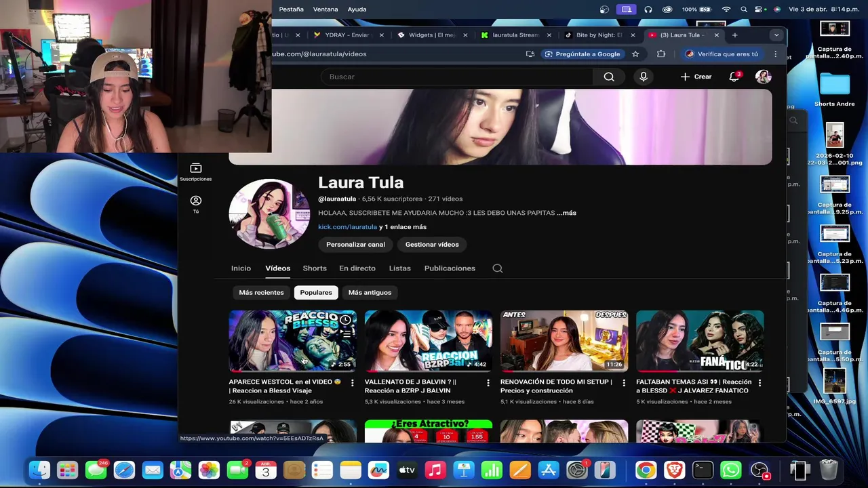Show more links via y 1 enlace más
This screenshot has width=868, height=488.
(x=403, y=227)
